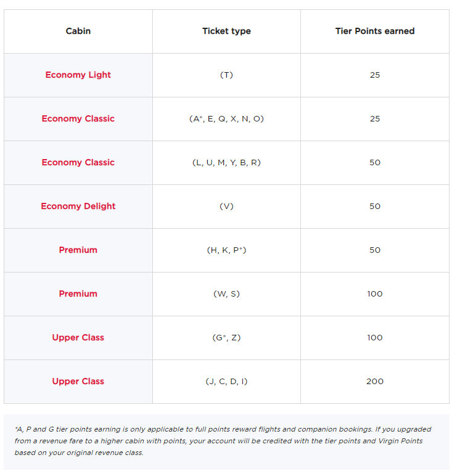Select Economy Classic beside (L, U, M, Y, B, R)
This screenshot has width=452, height=476.
coord(78,163)
